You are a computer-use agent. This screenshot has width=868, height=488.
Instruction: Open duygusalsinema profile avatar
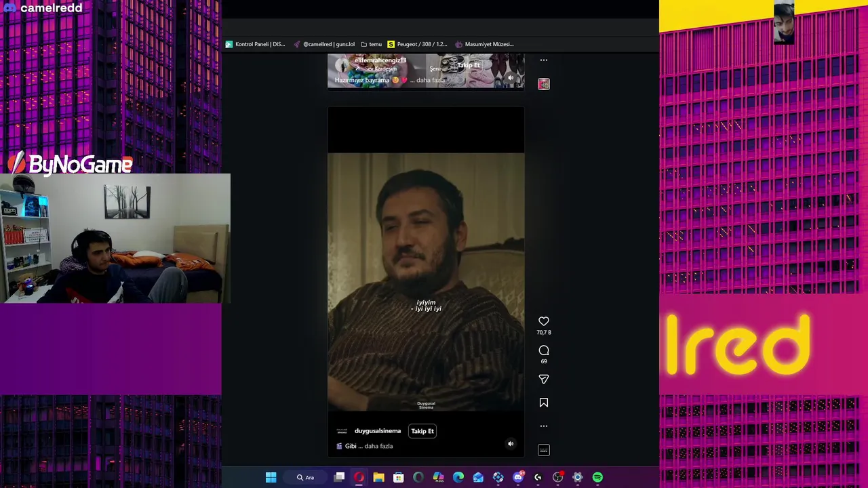tap(342, 431)
